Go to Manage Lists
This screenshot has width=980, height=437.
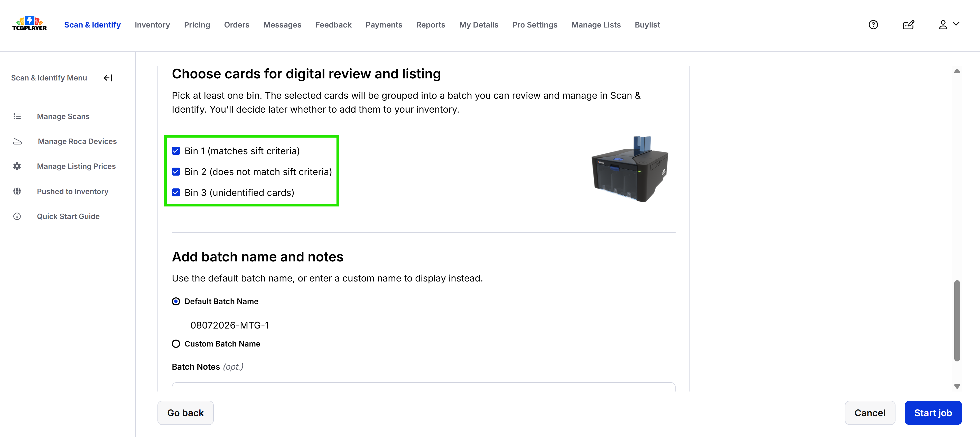pos(596,25)
